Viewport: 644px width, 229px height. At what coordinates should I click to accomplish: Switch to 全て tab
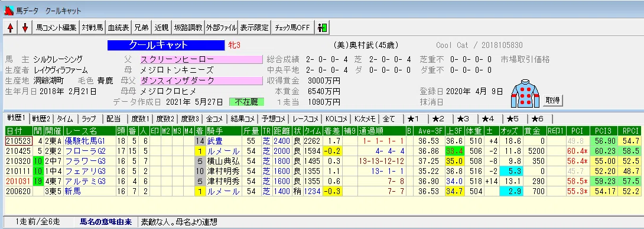coord(389,119)
